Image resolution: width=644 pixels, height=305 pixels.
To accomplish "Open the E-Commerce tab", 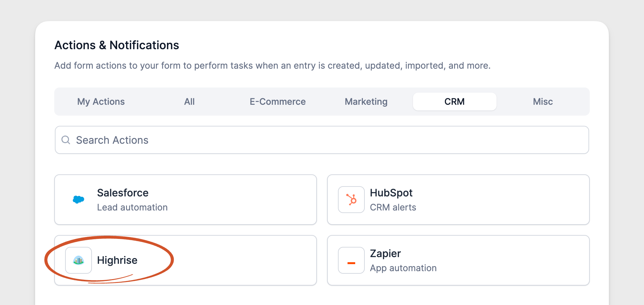I will (278, 102).
